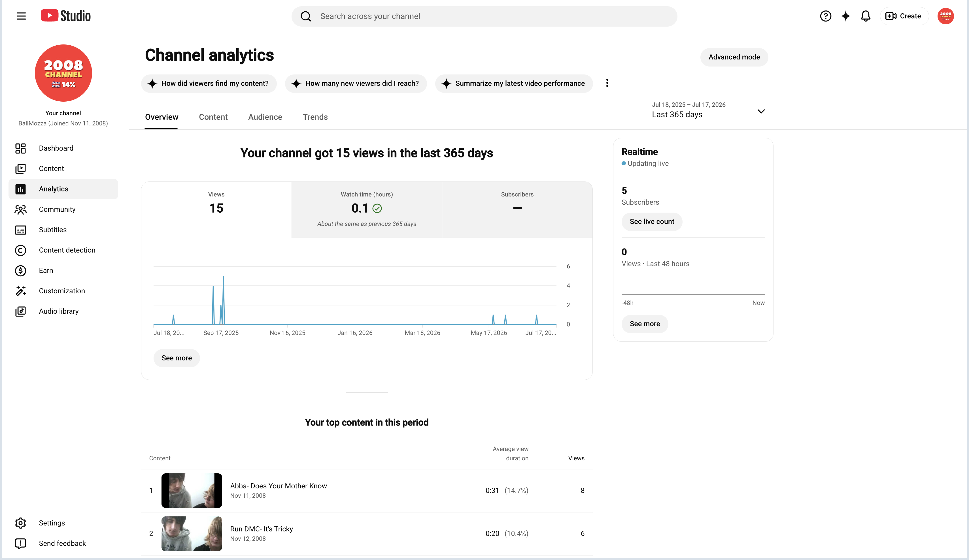Open the more prompts three-dot menu

(607, 83)
